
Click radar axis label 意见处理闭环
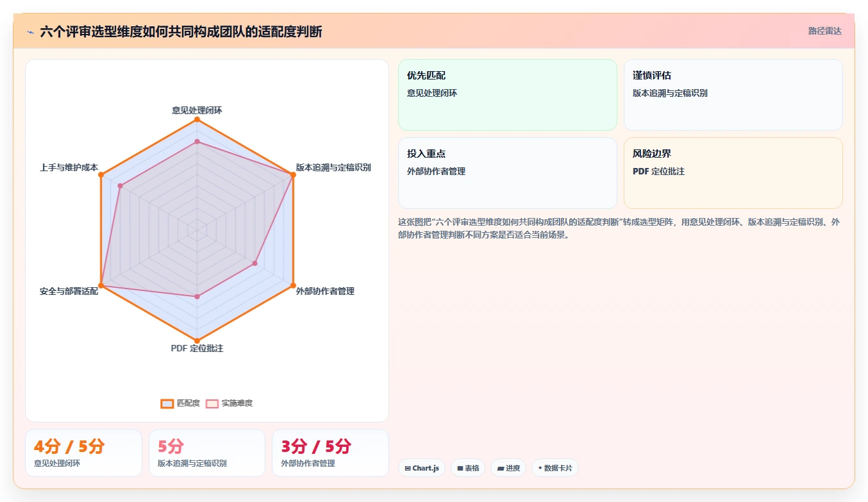click(x=197, y=110)
